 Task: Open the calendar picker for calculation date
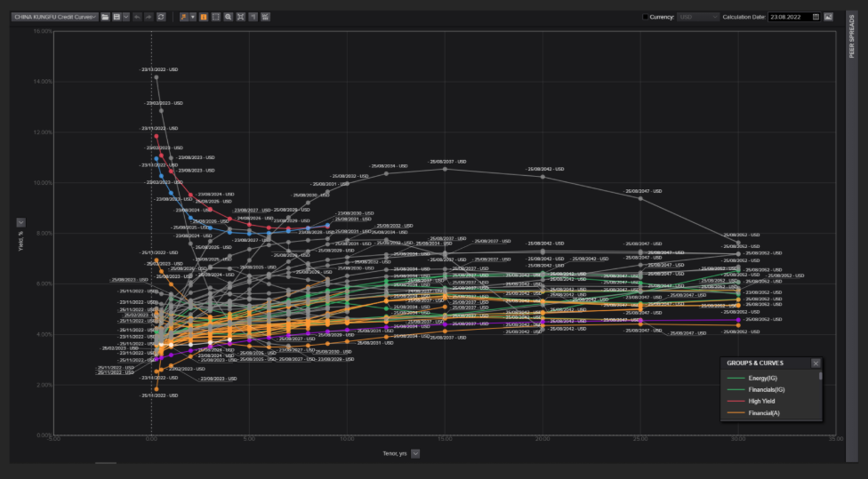coord(816,17)
